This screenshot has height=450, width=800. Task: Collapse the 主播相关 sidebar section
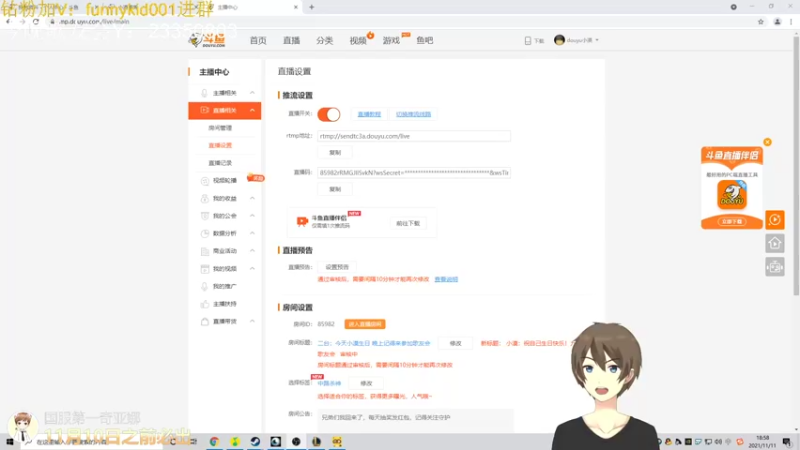(252, 93)
